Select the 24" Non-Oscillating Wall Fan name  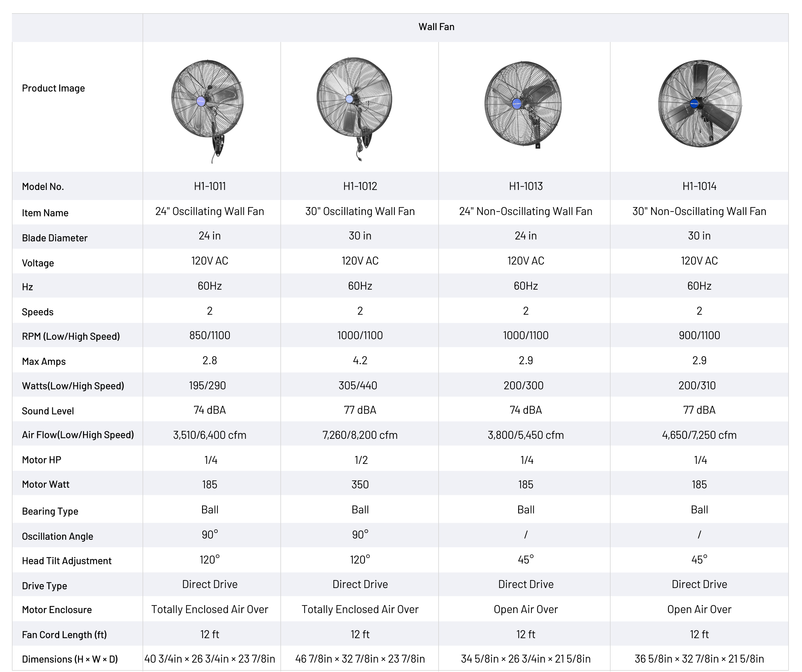(x=525, y=211)
